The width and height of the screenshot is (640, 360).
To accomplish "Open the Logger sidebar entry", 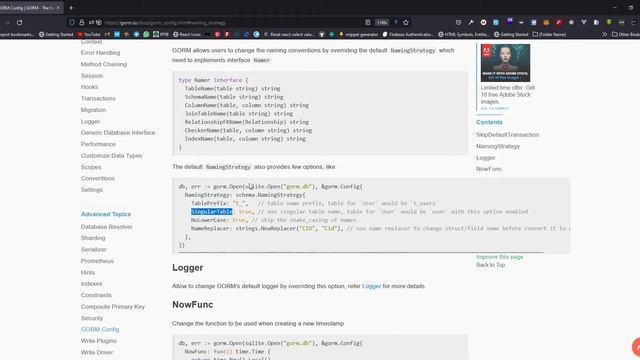I will click(x=90, y=121).
